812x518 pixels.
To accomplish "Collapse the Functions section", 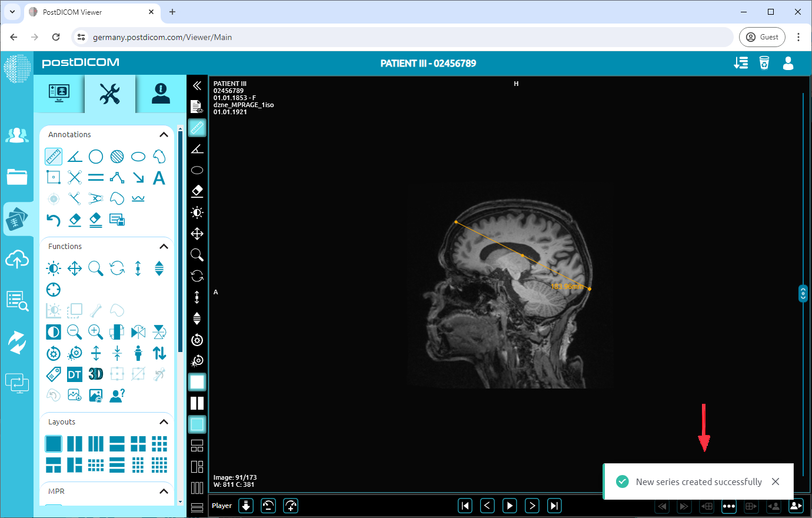I will (164, 247).
